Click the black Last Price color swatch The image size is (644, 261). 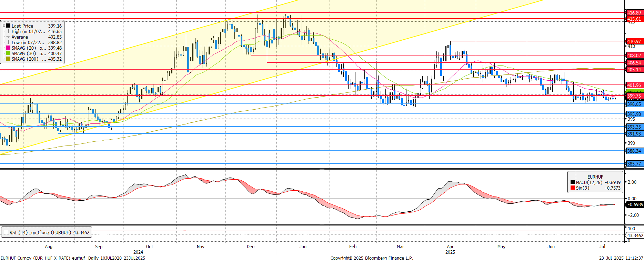coord(8,26)
